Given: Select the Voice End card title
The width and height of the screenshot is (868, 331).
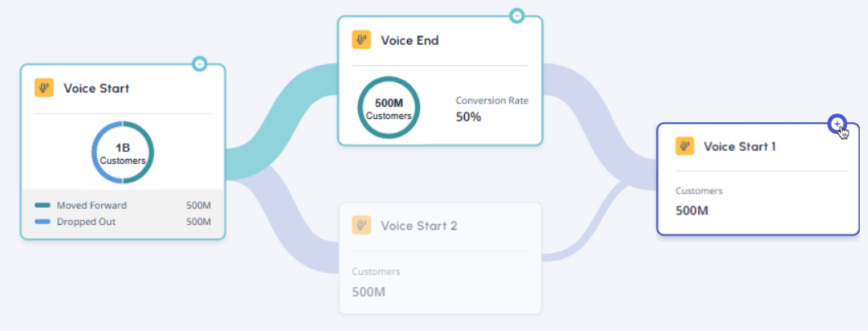Looking at the screenshot, I should coord(410,41).
